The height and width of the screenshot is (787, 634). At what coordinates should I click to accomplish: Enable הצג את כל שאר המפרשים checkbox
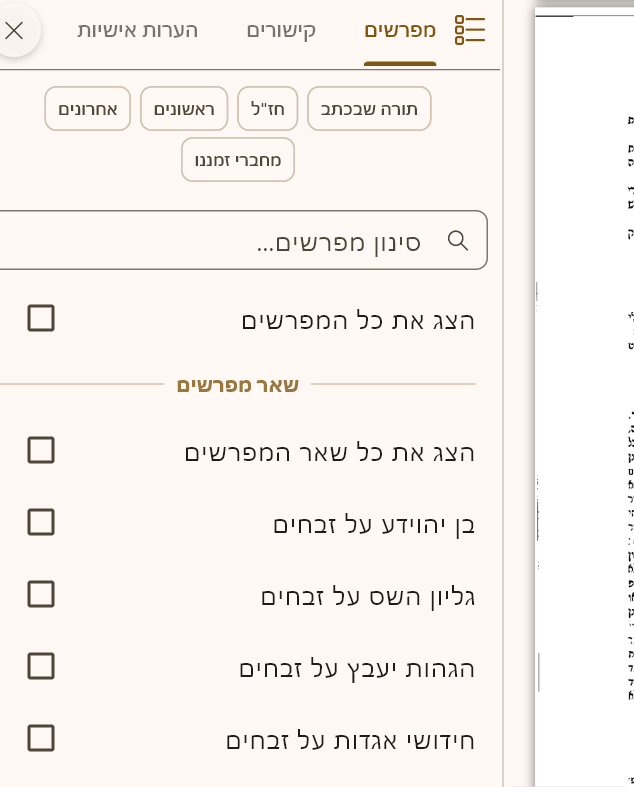[x=41, y=451]
